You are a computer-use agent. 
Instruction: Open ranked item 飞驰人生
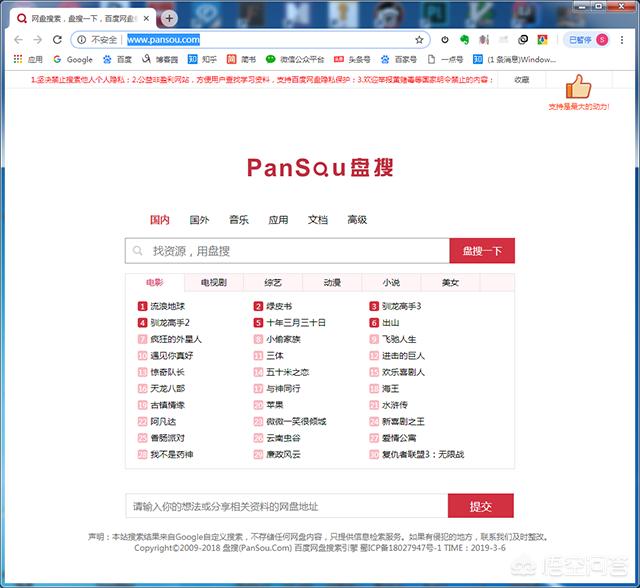pyautogui.click(x=399, y=339)
